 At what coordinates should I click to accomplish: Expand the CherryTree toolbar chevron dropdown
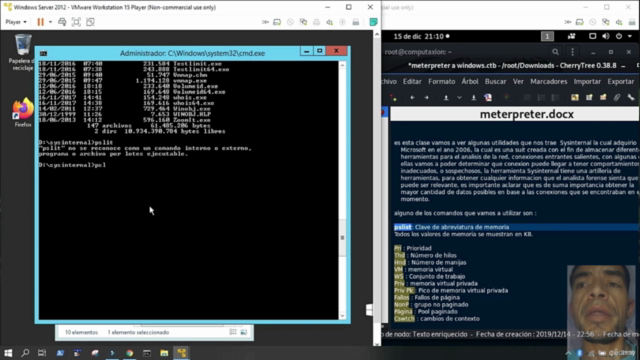coord(460,98)
